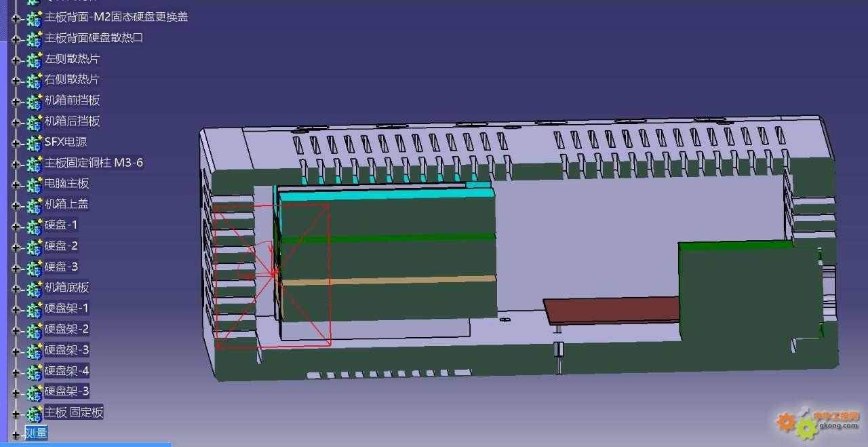Viewport: 868px width, 447px height.
Task: Click the red measurement sketch in viewport
Action: pyautogui.click(x=271, y=275)
